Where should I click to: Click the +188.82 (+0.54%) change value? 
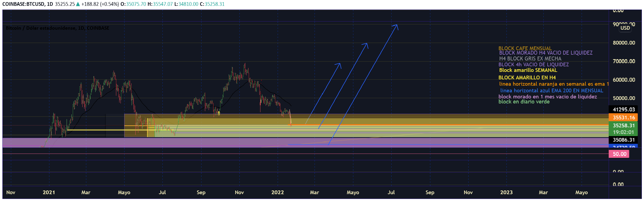[100, 4]
